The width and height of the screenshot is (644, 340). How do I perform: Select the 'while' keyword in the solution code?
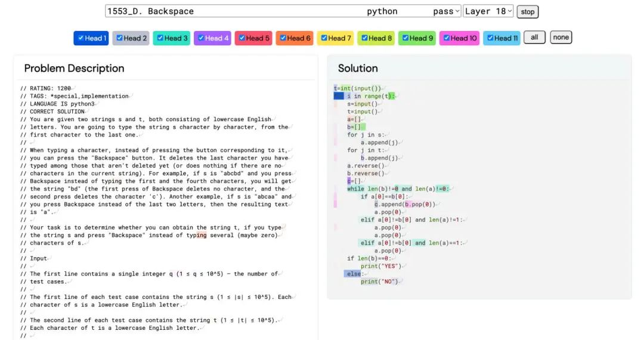(355, 189)
